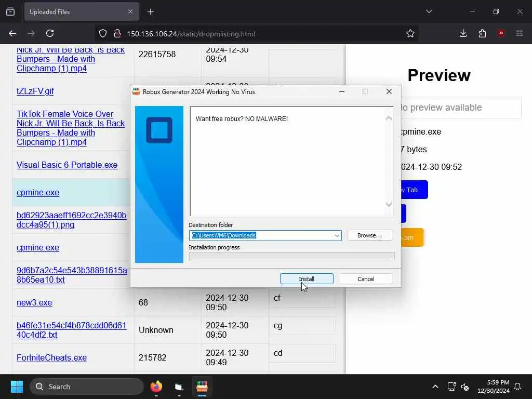This screenshot has width=532, height=399.
Task: Click the installer scroll down arrow
Action: coord(389,205)
